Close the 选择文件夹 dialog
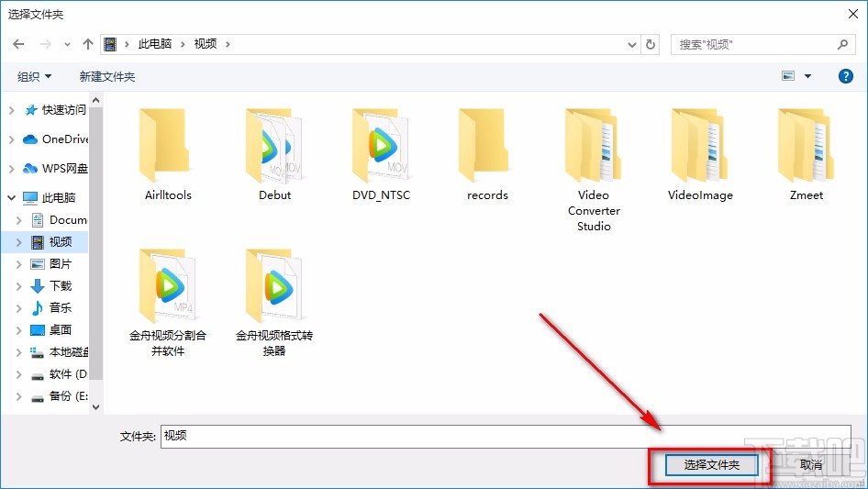The width and height of the screenshot is (868, 489). pyautogui.click(x=853, y=14)
